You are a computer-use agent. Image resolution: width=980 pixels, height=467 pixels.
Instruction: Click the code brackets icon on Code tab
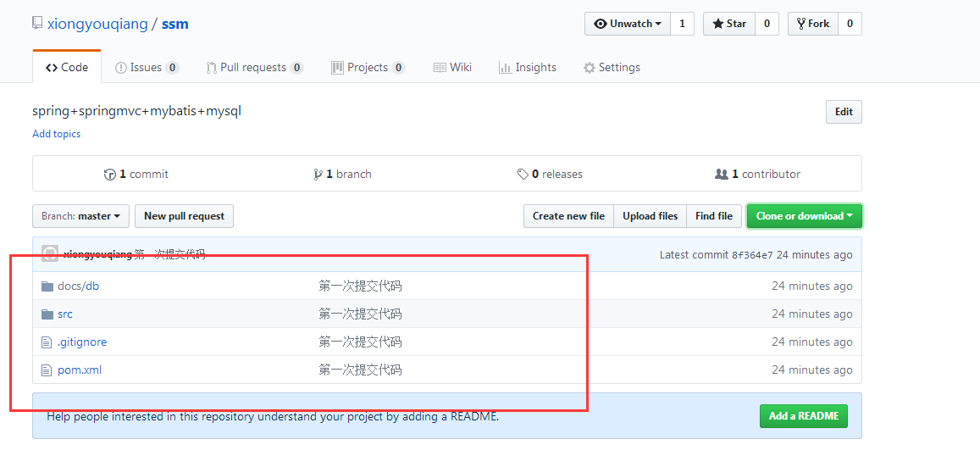pyautogui.click(x=52, y=68)
